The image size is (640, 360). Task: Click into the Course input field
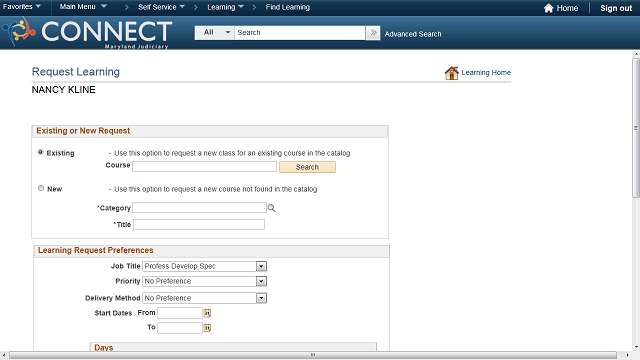pos(204,167)
